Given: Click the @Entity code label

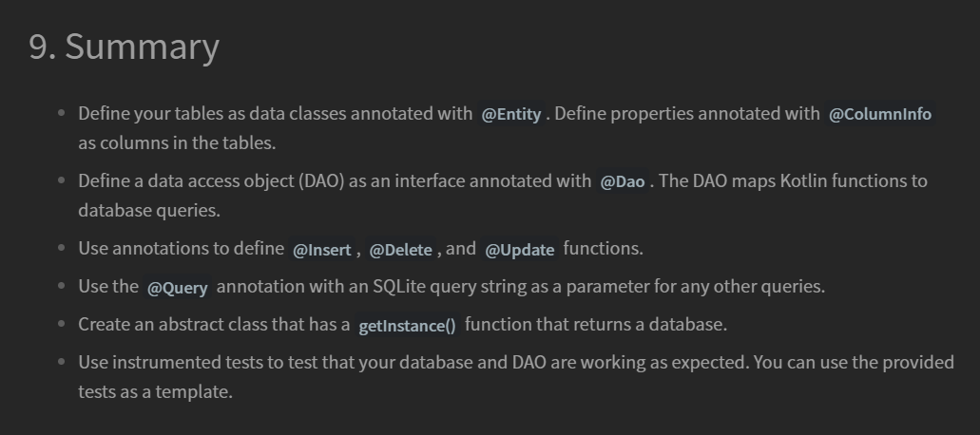Looking at the screenshot, I should click(511, 114).
